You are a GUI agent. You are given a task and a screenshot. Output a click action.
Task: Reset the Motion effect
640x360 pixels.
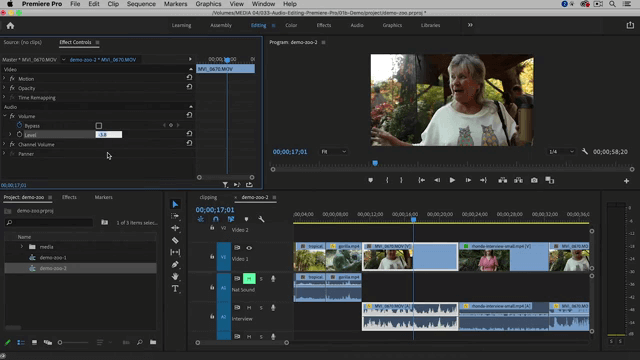pyautogui.click(x=189, y=77)
